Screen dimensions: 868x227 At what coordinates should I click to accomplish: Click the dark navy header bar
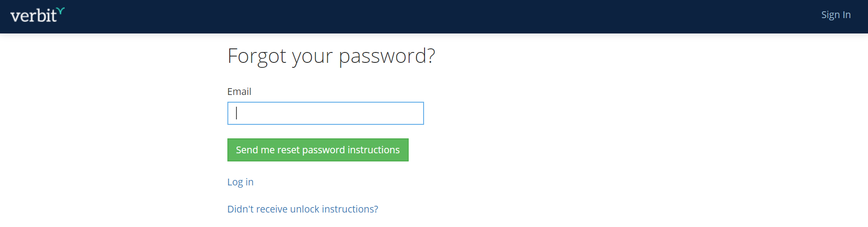click(434, 17)
